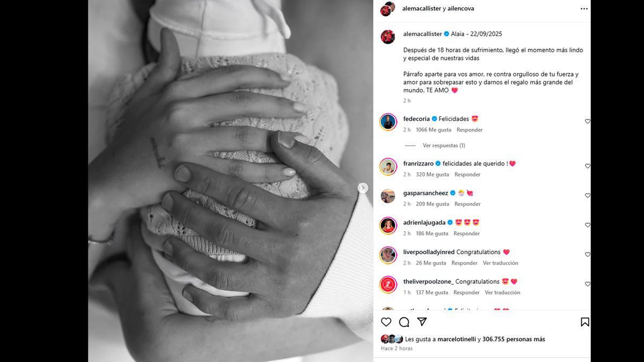Save the post with the bookmark icon
Viewport: 644px width, 362px height.
[585, 322]
